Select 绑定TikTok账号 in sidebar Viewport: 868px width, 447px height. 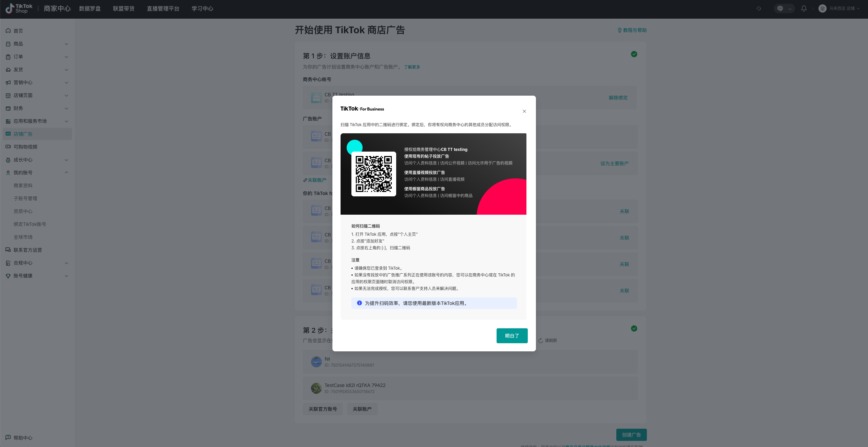point(30,224)
